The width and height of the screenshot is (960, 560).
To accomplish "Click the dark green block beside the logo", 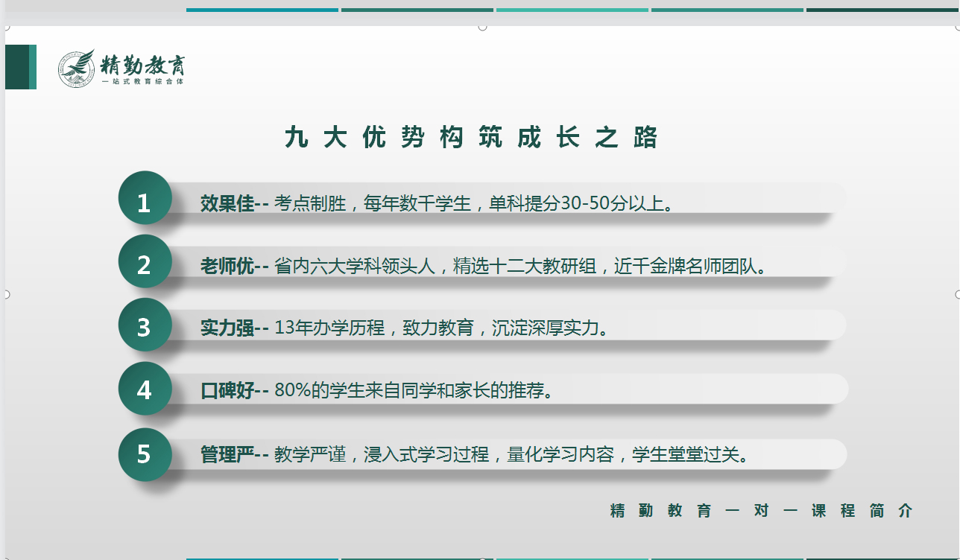I will point(18,67).
